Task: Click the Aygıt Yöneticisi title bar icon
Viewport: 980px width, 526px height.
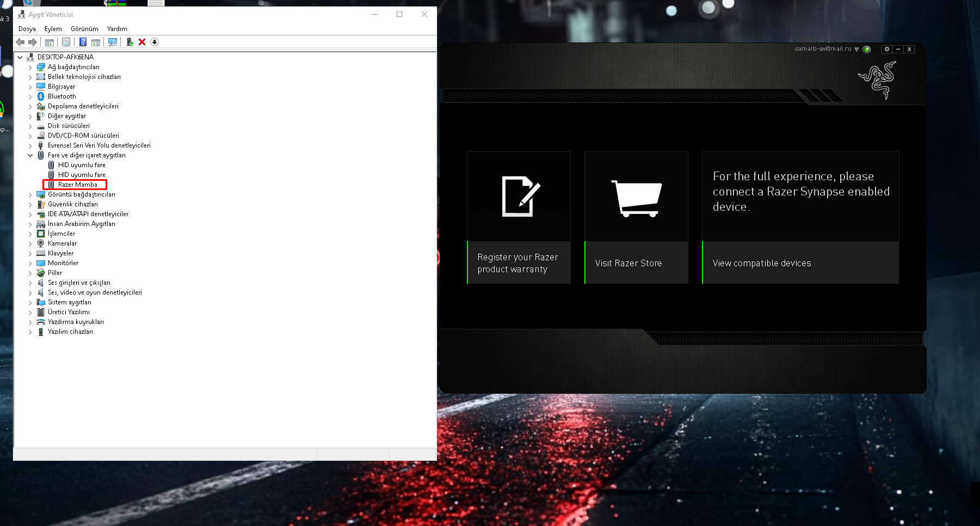Action: pos(22,15)
